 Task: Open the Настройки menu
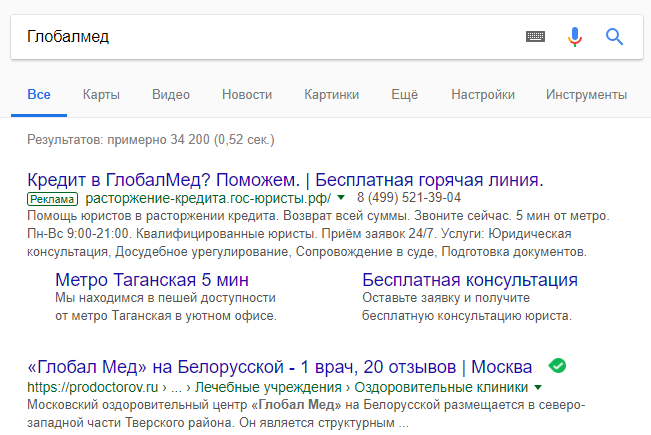coord(483,95)
